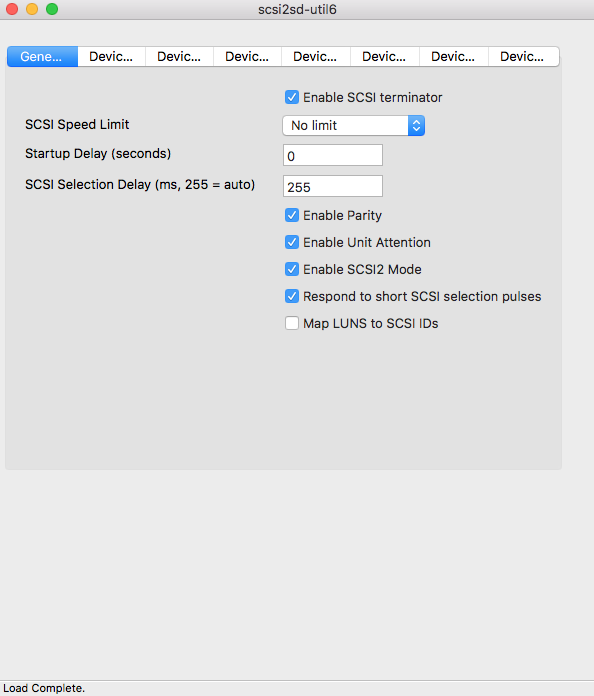Open the last Device tab
This screenshot has height=696, width=594.
(x=523, y=57)
